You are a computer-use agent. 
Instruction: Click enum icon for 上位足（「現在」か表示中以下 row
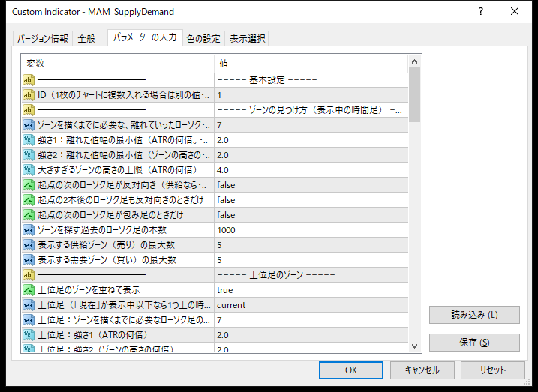click(29, 305)
